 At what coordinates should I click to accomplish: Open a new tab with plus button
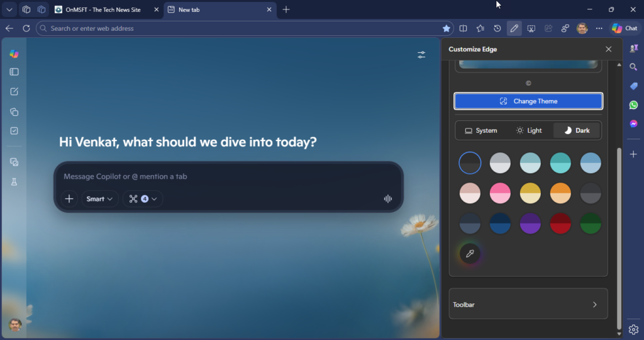tap(286, 9)
